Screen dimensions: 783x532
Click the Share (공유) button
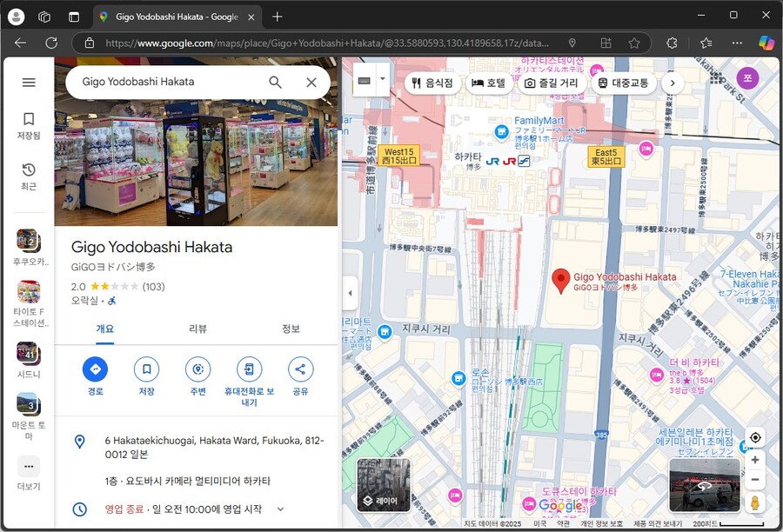click(x=301, y=369)
